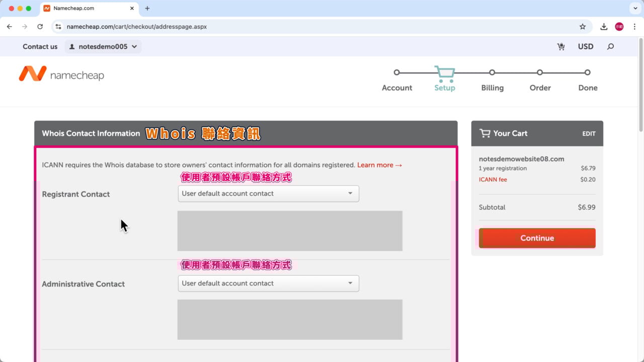Reload the page
This screenshot has width=644, height=362.
(40, 27)
